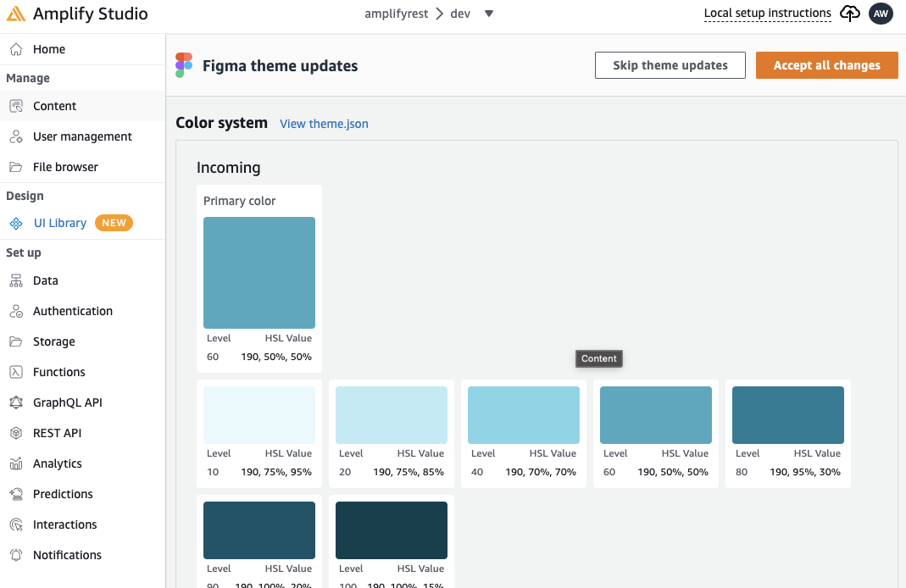Open the dev environment dropdown arrow
Screen dimensions: 906x588
(x=489, y=14)
